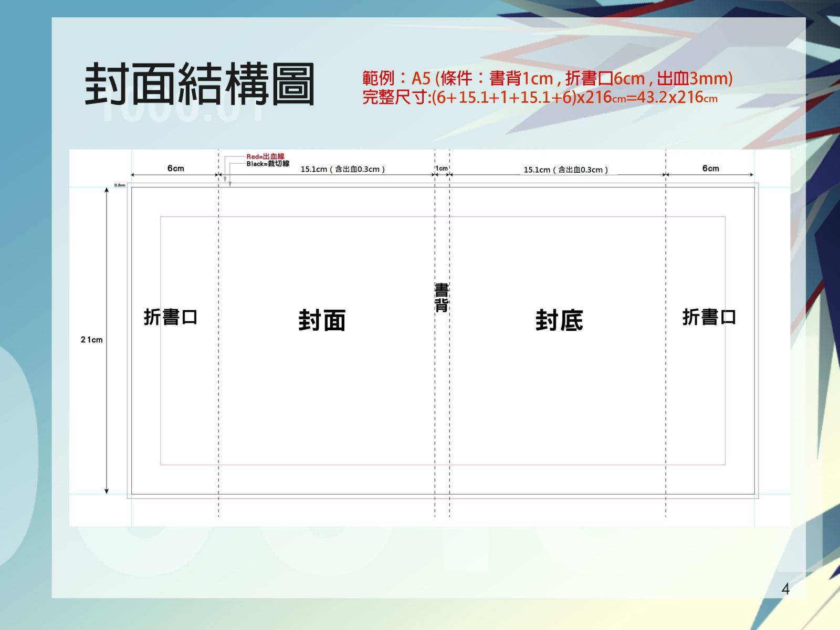Screen dimensions: 840x630
Task: Select the right 折書口 flap text
Action: point(709,317)
